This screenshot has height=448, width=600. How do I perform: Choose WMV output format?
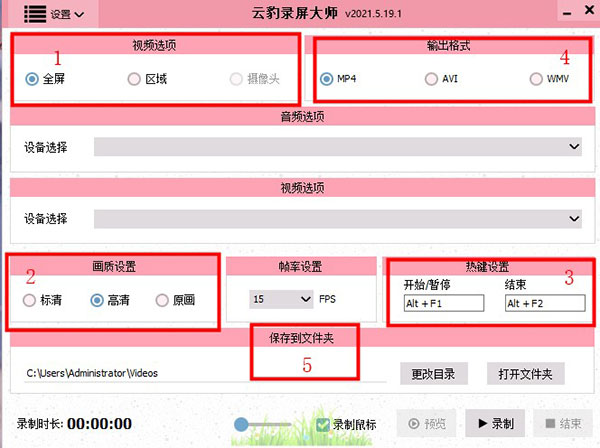(x=537, y=79)
